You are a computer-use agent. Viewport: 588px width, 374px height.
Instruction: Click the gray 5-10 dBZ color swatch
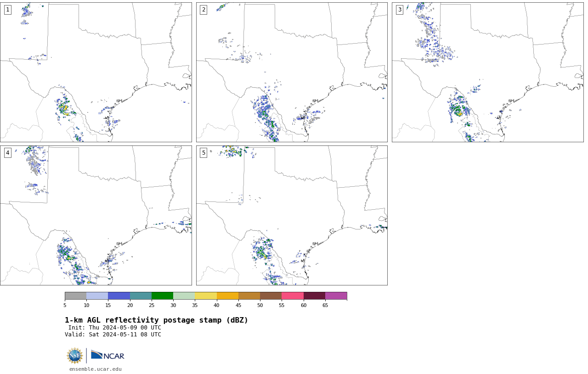tap(75, 296)
